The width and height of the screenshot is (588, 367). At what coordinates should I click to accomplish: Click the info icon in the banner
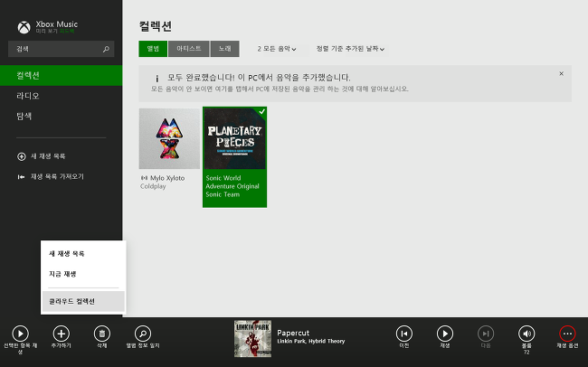[157, 79]
